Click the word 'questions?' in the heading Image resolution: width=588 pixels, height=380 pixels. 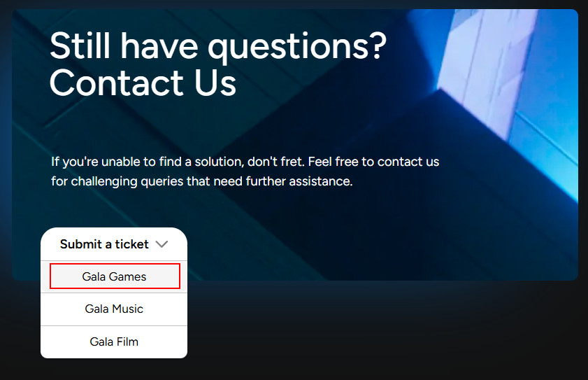pos(297,48)
